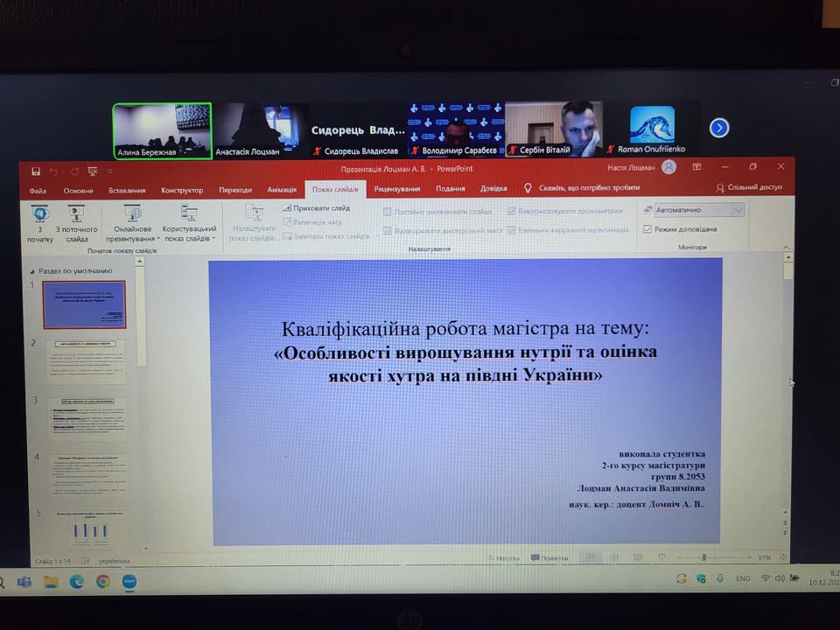Switch to Normal view icon in status bar
The image size is (840, 630).
coord(591,557)
